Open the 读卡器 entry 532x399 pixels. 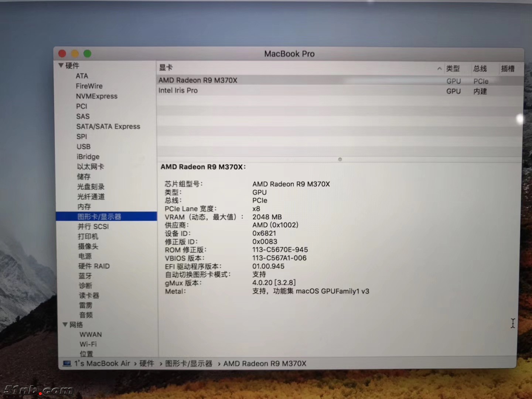tap(89, 296)
